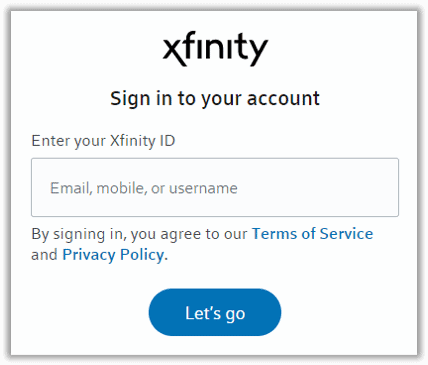Screen dimensions: 428x365
Task: Select the 'Sign in to your account' heading
Action: tap(215, 99)
